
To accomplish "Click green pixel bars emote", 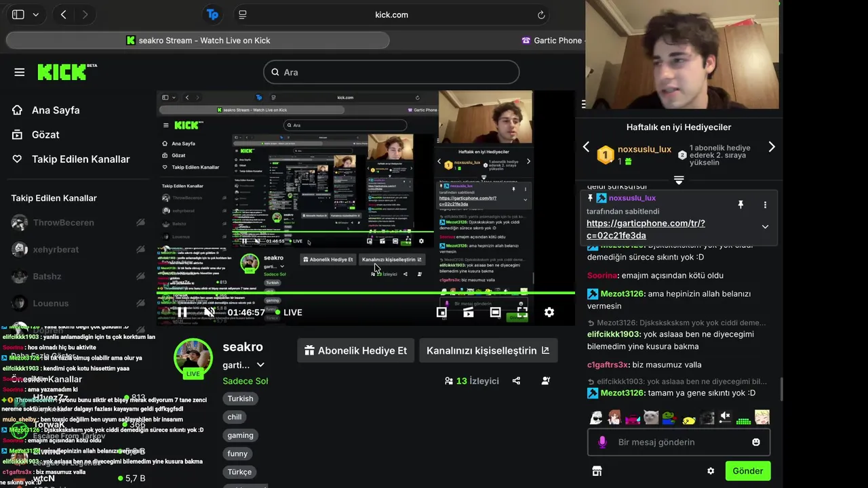I will [x=743, y=420].
